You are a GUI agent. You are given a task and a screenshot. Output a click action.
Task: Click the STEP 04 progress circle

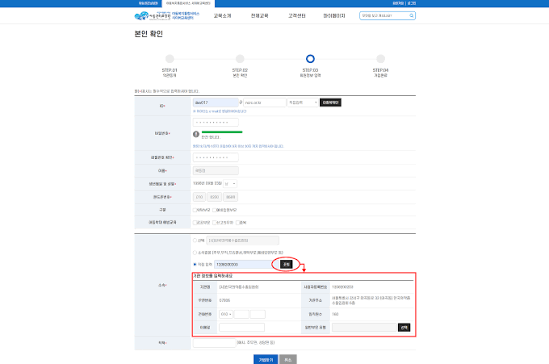click(x=381, y=59)
